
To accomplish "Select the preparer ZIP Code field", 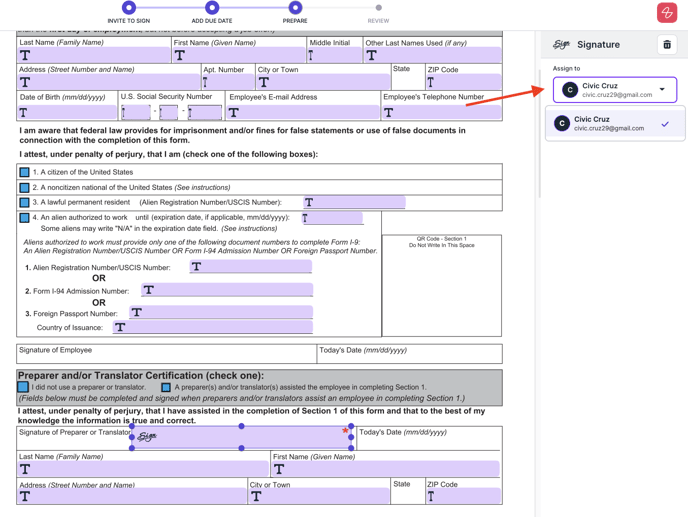I will (x=463, y=496).
